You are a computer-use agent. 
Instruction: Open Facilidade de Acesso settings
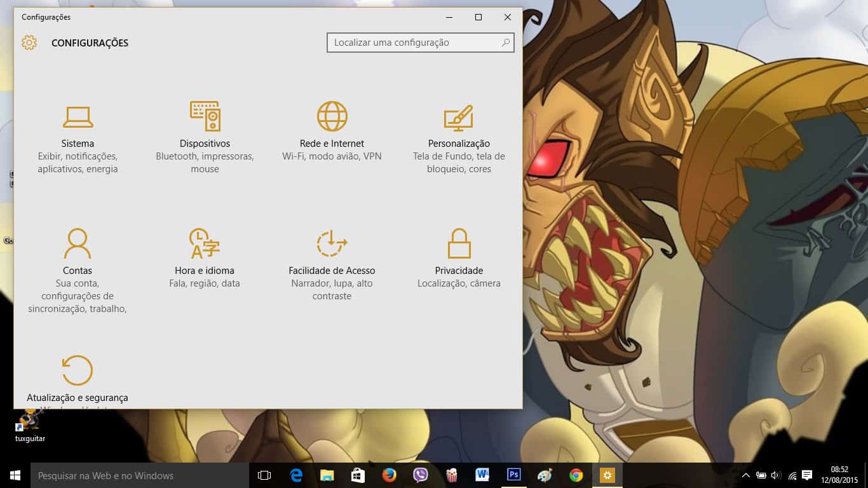[331, 254]
